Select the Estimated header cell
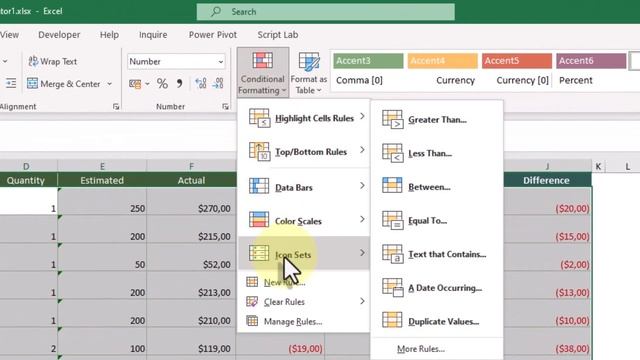The width and height of the screenshot is (640, 360). click(x=102, y=180)
